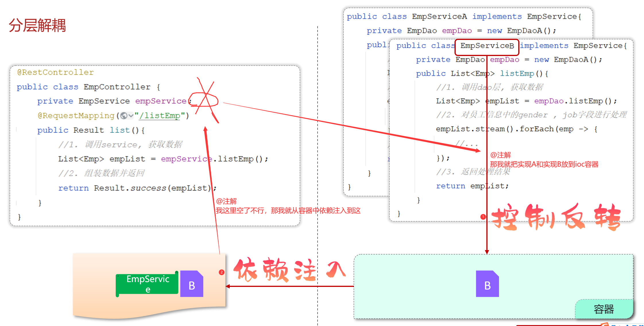This screenshot has width=644, height=326.
Task: Click the red circle numbered 2
Action: 221,272
